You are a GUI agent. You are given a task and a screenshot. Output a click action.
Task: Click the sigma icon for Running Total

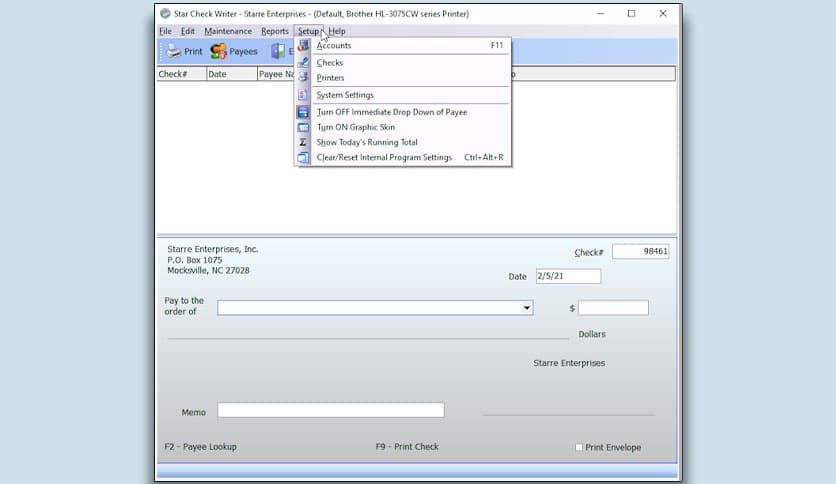(303, 142)
